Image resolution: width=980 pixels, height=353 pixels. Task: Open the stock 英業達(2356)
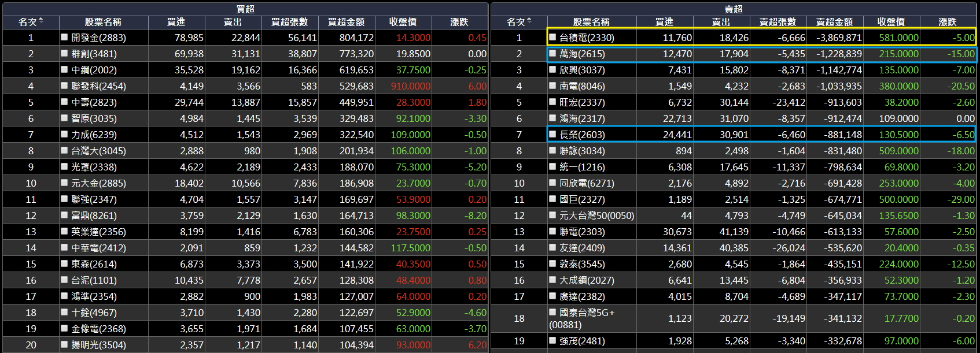(98, 232)
